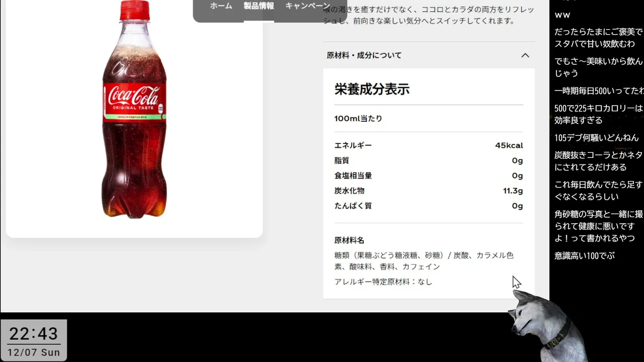644x362 pixels.
Task: Click the Coca-Cola bottle product image
Action: point(134,109)
